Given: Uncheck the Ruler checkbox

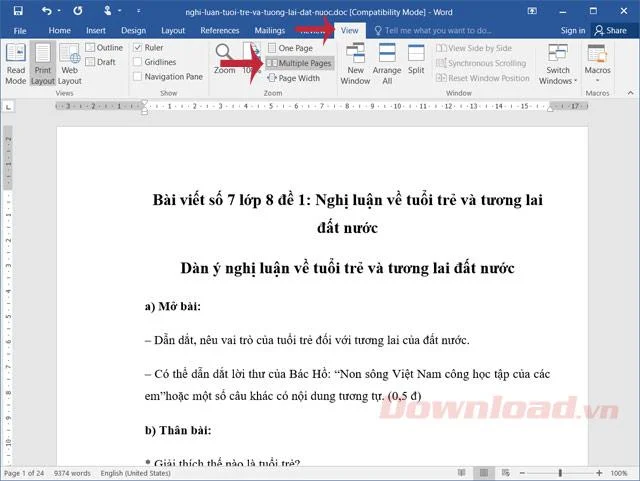Looking at the screenshot, I should (x=138, y=48).
